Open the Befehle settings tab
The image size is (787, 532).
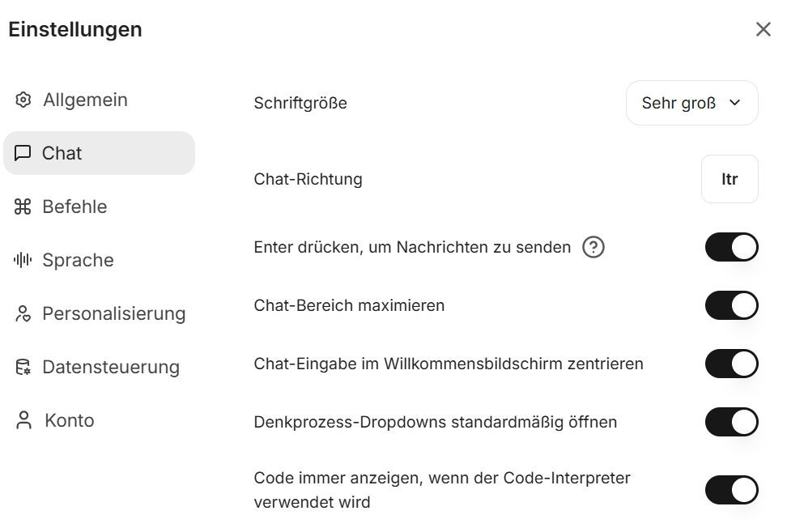click(74, 207)
